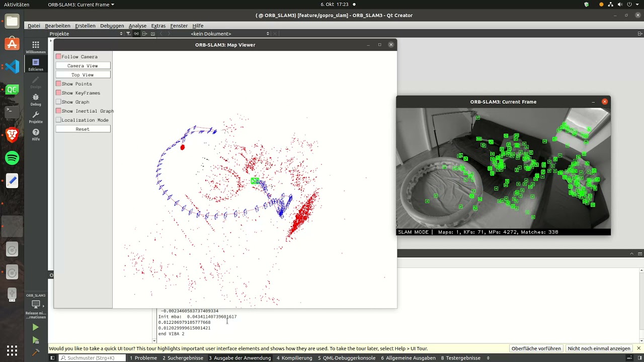Open 4 Kompilierung output pane
Screen dimensions: 644x362
click(x=294, y=358)
